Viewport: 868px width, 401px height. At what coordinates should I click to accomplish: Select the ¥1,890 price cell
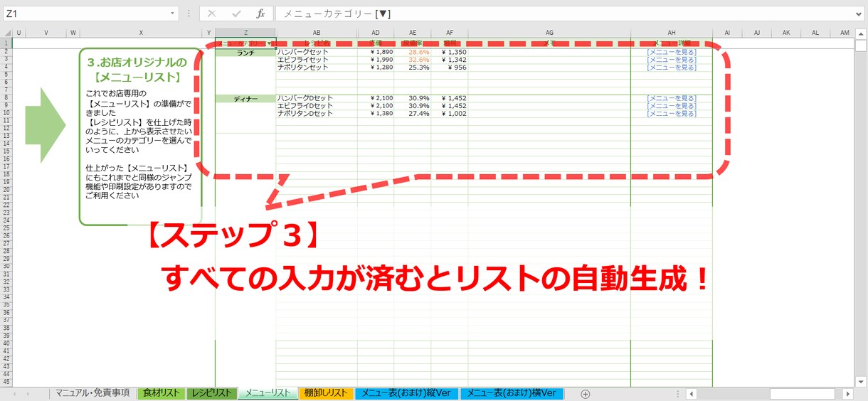376,52
